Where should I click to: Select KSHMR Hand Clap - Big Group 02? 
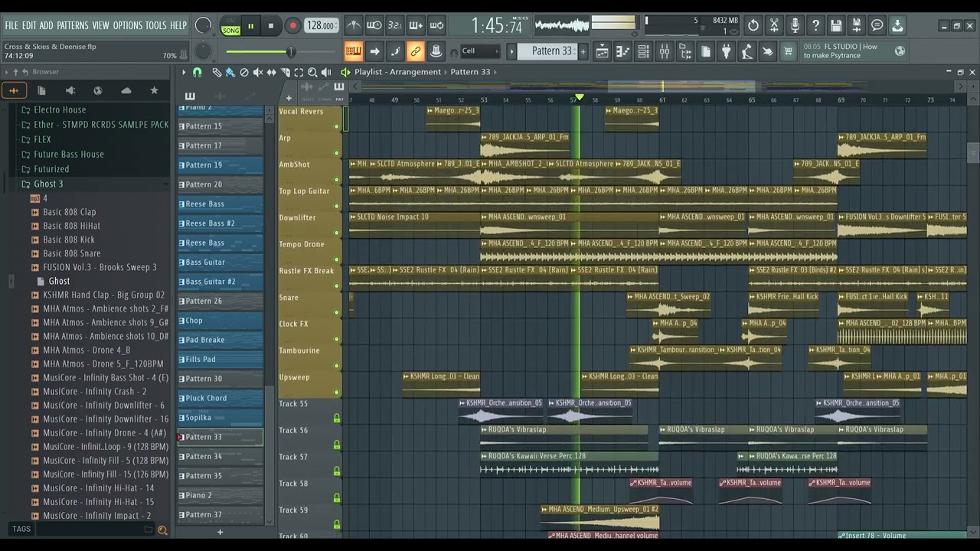click(103, 295)
